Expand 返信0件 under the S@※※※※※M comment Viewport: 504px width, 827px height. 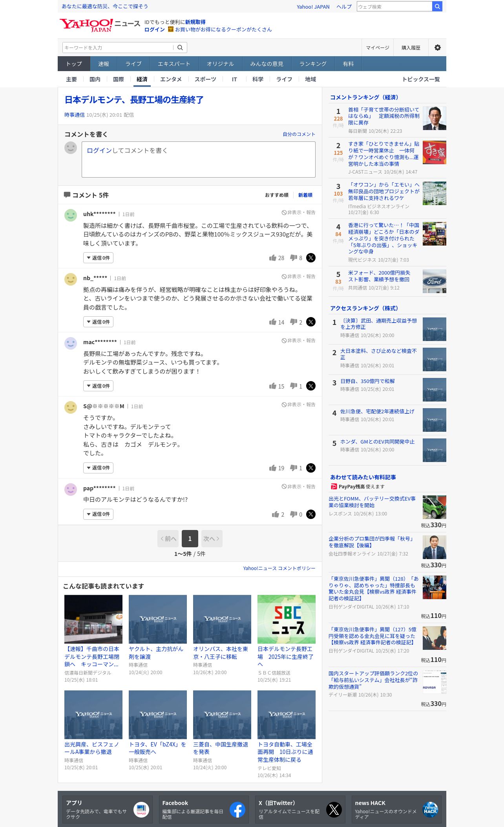98,468
